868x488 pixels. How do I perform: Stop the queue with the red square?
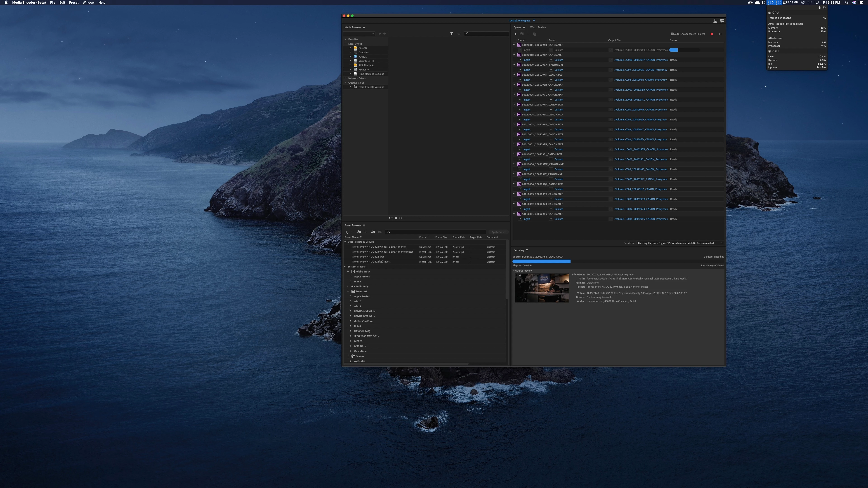711,34
